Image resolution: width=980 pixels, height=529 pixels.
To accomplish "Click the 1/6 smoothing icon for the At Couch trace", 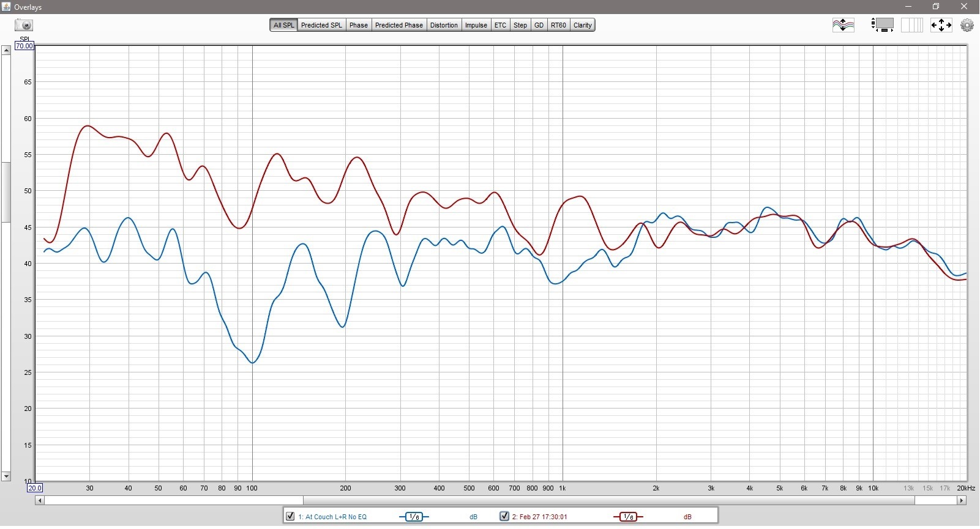I will click(414, 517).
